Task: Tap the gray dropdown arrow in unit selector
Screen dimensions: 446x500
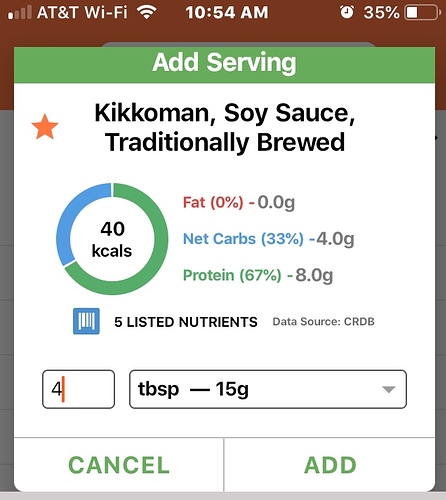Action: [389, 389]
